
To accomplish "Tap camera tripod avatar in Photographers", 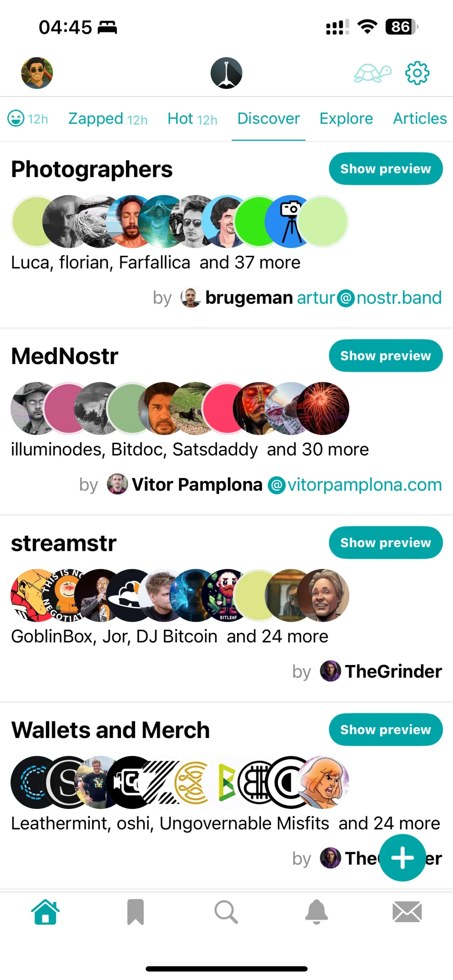I will (291, 221).
